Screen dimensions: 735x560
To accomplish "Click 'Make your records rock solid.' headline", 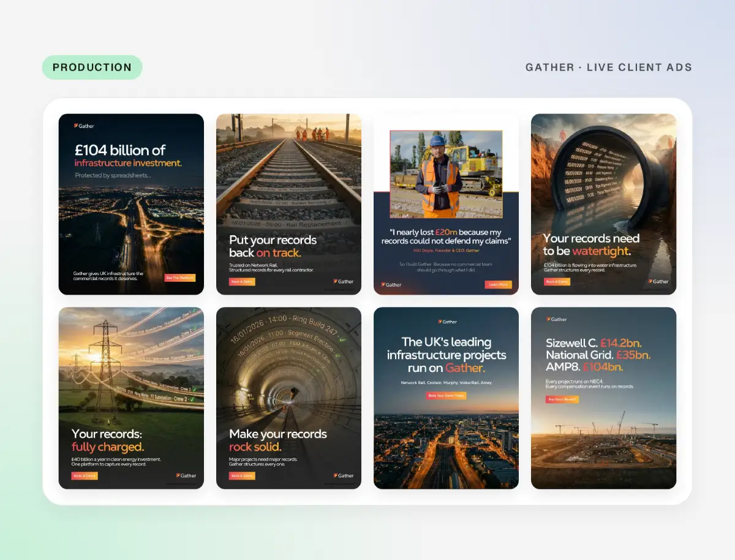I will [278, 440].
